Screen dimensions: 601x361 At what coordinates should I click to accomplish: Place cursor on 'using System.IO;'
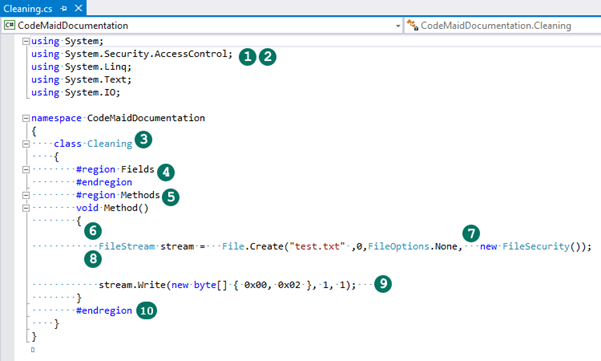click(76, 93)
